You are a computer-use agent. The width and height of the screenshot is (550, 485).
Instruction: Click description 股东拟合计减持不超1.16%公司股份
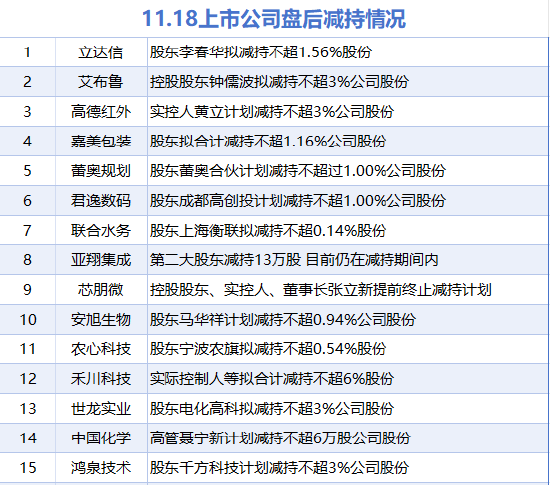268,141
